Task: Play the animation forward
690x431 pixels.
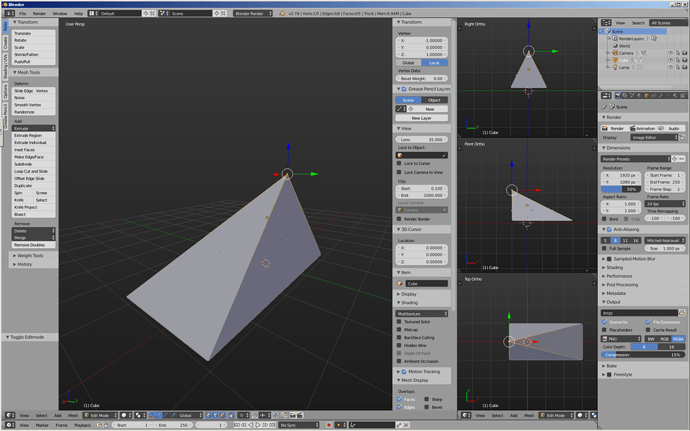Action: point(258,425)
